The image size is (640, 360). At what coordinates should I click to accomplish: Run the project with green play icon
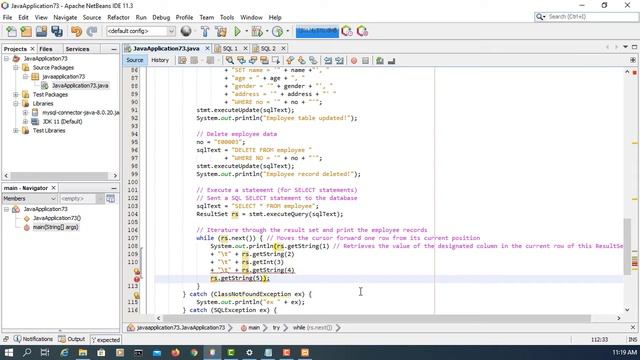(x=237, y=31)
